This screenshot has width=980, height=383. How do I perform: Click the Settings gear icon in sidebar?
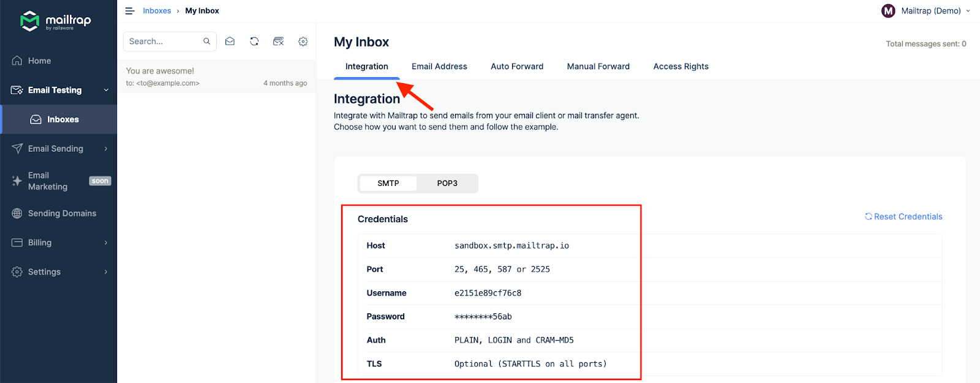(x=17, y=272)
